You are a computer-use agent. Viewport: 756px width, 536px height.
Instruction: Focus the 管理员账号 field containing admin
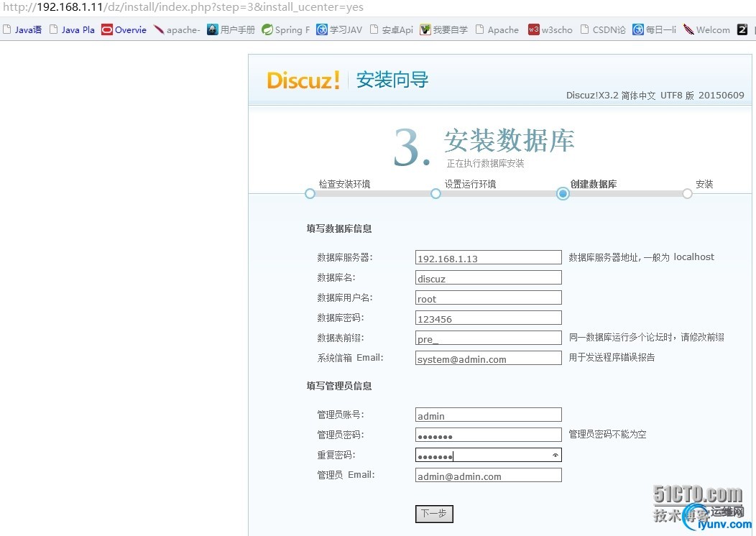[489, 415]
